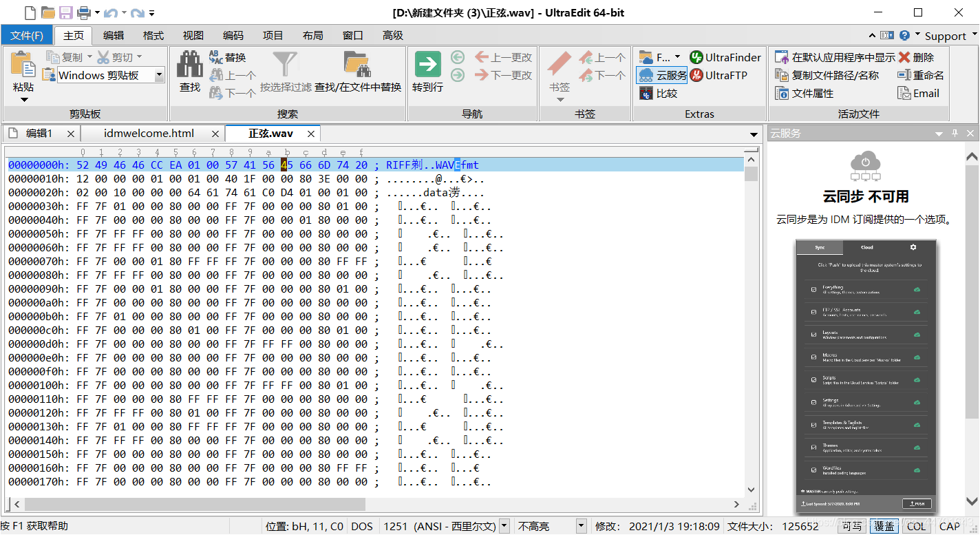Viewport: 980px width, 535px height.
Task: Click the Bookmark (书签) ribbon icon
Action: [560, 64]
